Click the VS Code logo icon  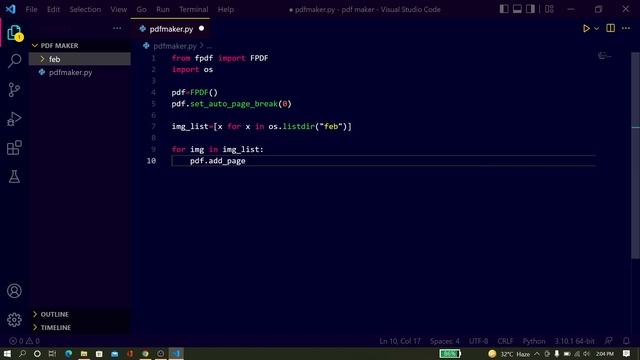click(x=11, y=9)
